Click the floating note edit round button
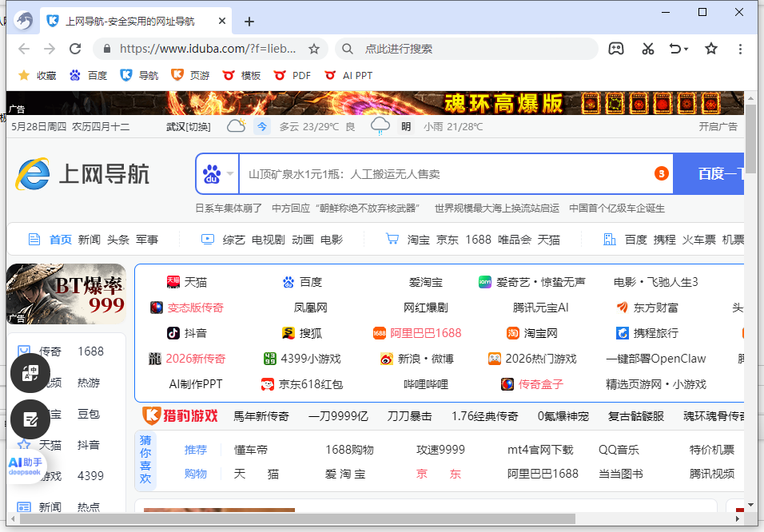 pyautogui.click(x=30, y=419)
